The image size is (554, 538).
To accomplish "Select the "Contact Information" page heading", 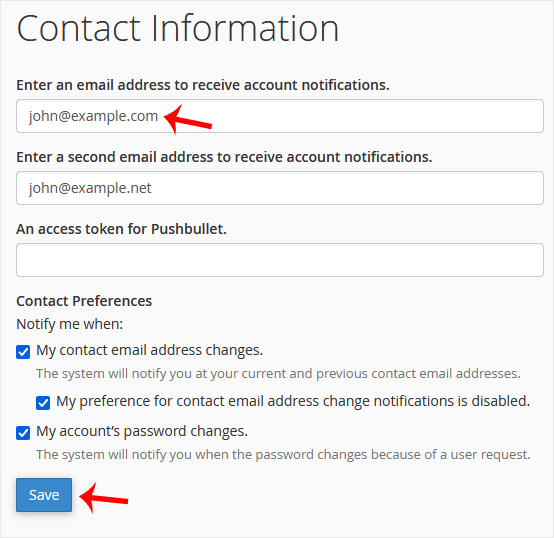I will coord(178,28).
